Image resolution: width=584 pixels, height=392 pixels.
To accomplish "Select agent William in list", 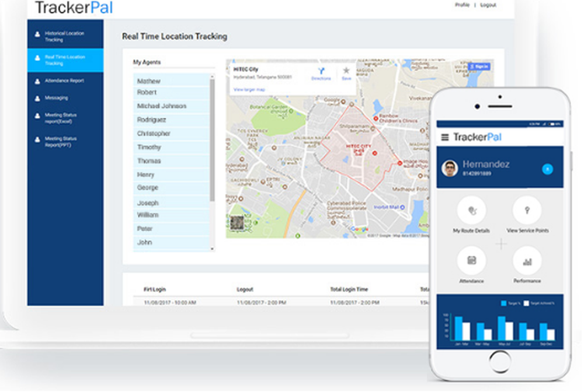I will (x=171, y=215).
